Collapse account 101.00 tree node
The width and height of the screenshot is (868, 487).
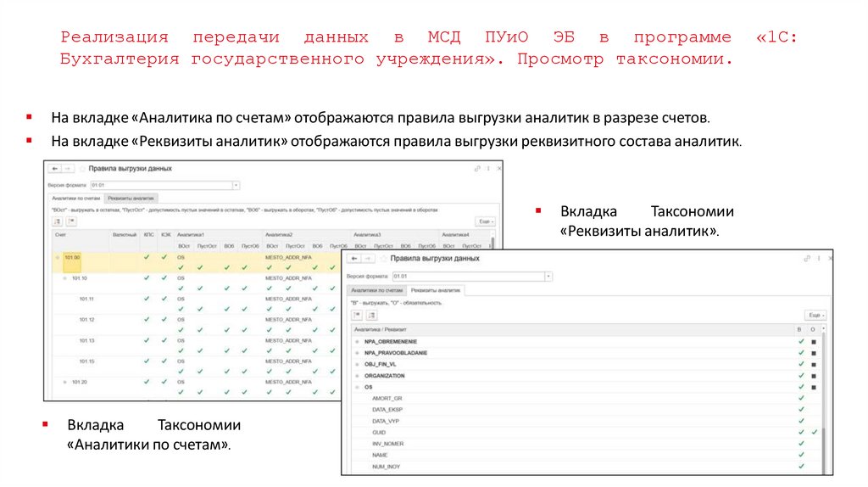[57, 258]
